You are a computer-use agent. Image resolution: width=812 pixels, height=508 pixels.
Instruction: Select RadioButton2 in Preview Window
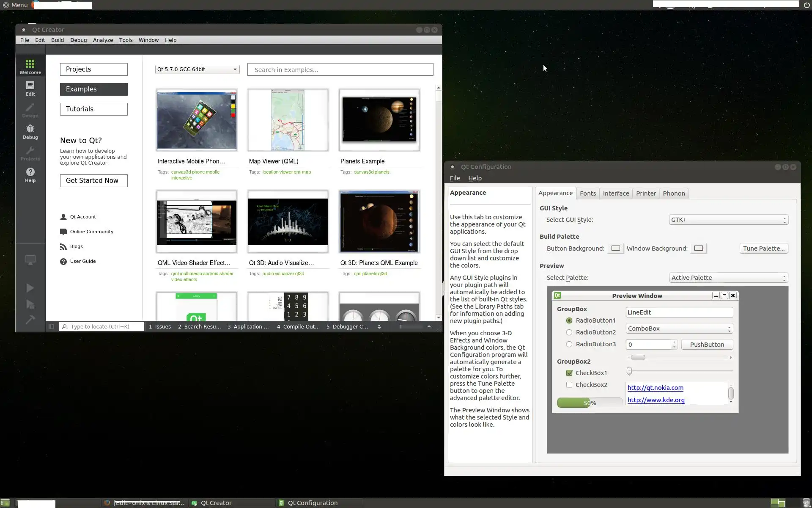(x=569, y=332)
